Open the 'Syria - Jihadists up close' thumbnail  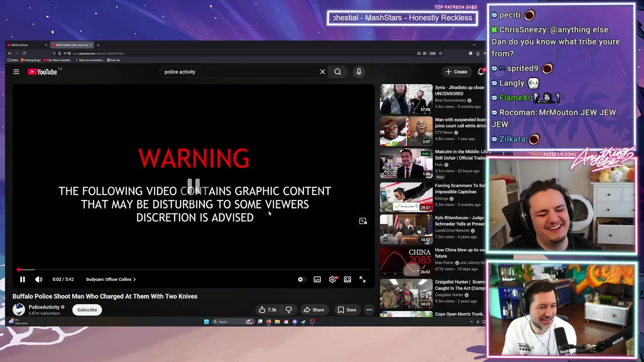point(406,99)
